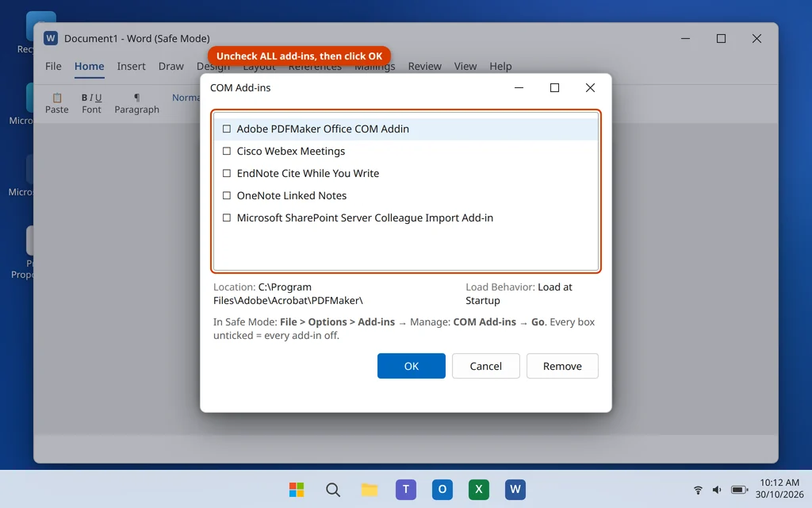Screen dimensions: 812x508
Task: Toggle EndNote Cite While You Write checkbox
Action: point(226,173)
